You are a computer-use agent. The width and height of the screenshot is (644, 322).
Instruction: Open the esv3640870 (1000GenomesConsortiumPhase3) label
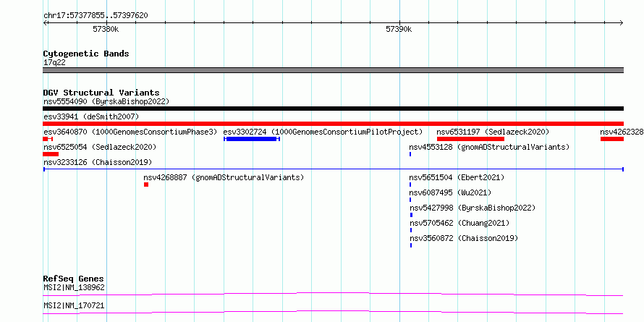(x=130, y=132)
